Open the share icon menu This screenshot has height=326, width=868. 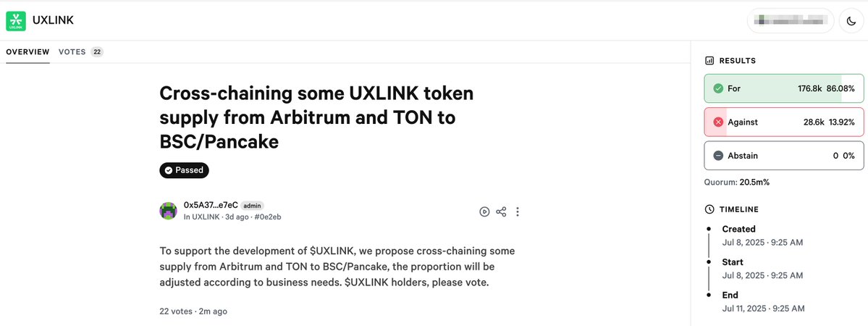[501, 212]
